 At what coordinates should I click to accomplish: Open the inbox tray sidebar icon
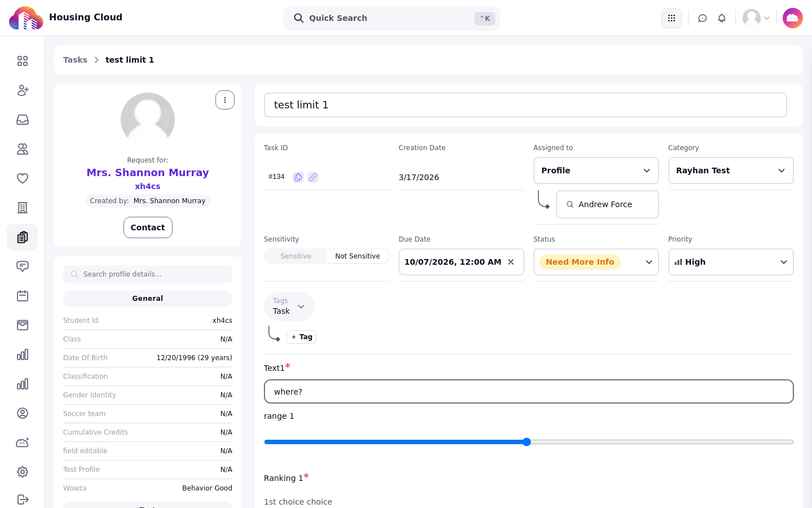pos(23,120)
